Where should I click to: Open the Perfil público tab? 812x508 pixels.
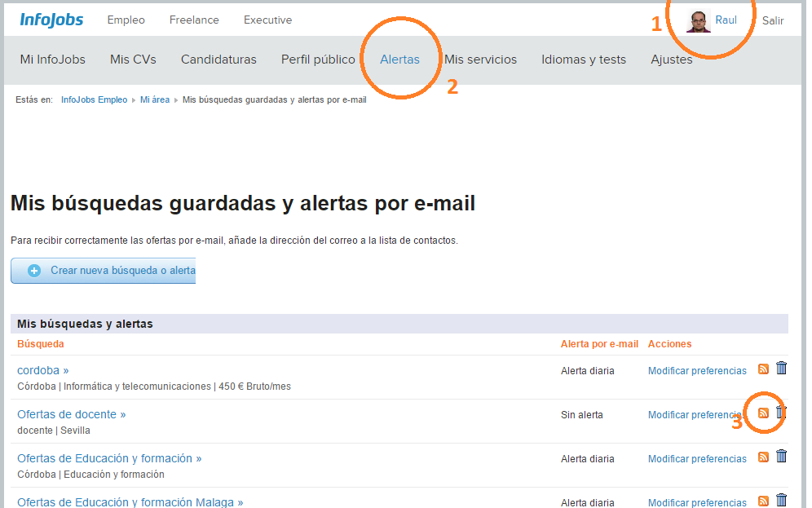[x=318, y=60]
